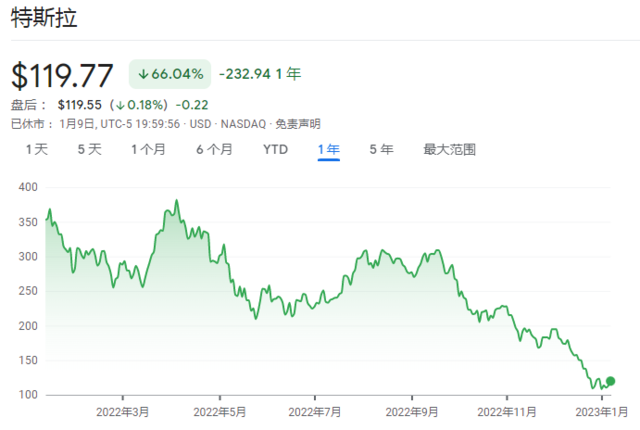Click the $119.77 price figure
640x430 pixels.
[62, 75]
